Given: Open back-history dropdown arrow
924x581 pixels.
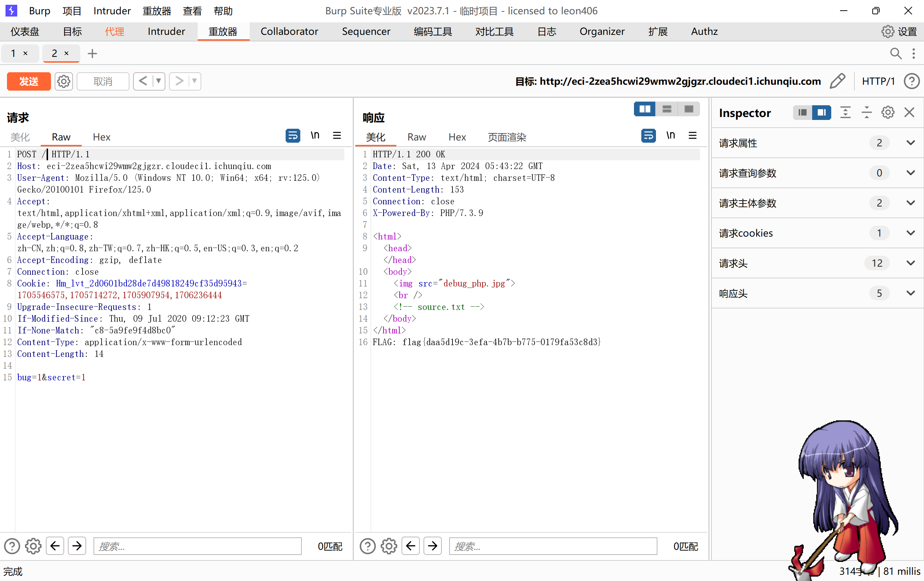Looking at the screenshot, I should (x=158, y=81).
